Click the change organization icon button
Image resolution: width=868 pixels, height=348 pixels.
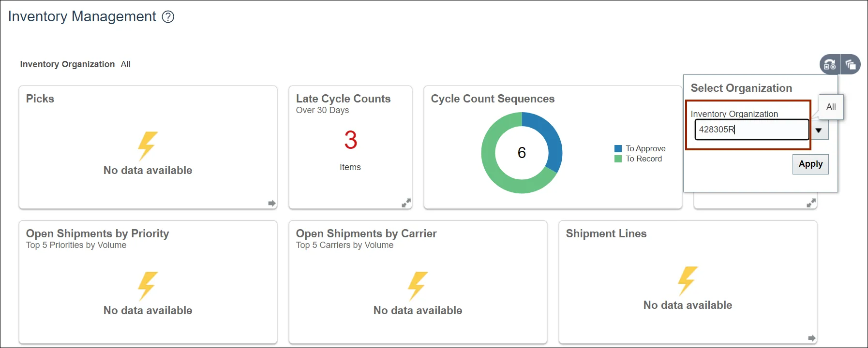(830, 64)
